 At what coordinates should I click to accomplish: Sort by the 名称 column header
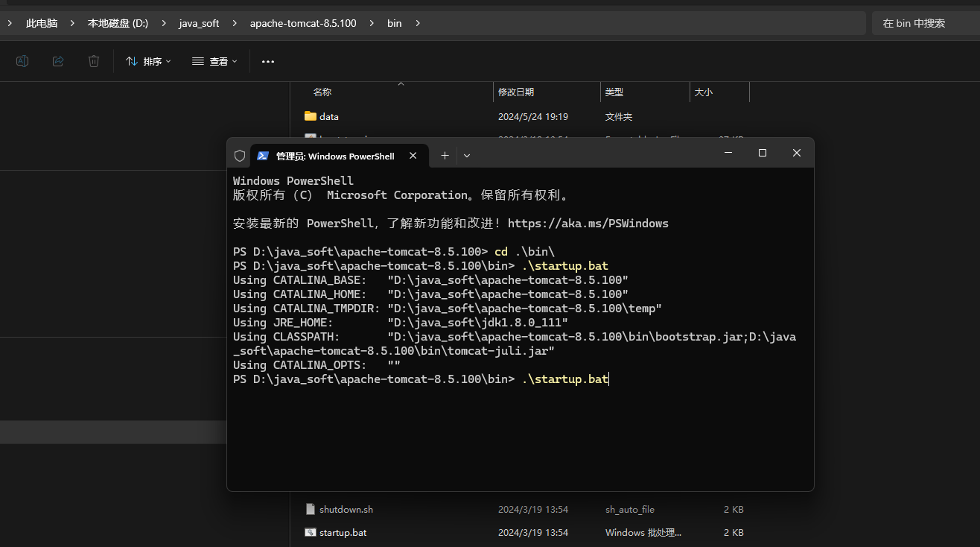point(322,92)
